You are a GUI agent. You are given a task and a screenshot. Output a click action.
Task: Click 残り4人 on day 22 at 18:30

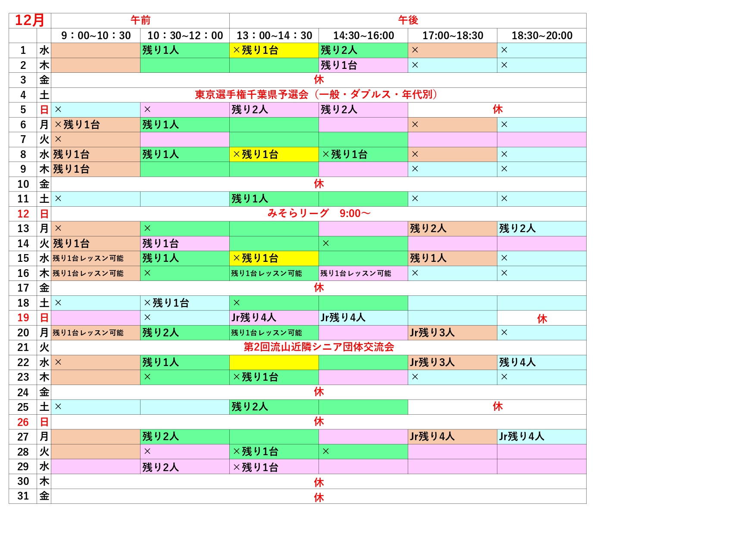click(518, 363)
